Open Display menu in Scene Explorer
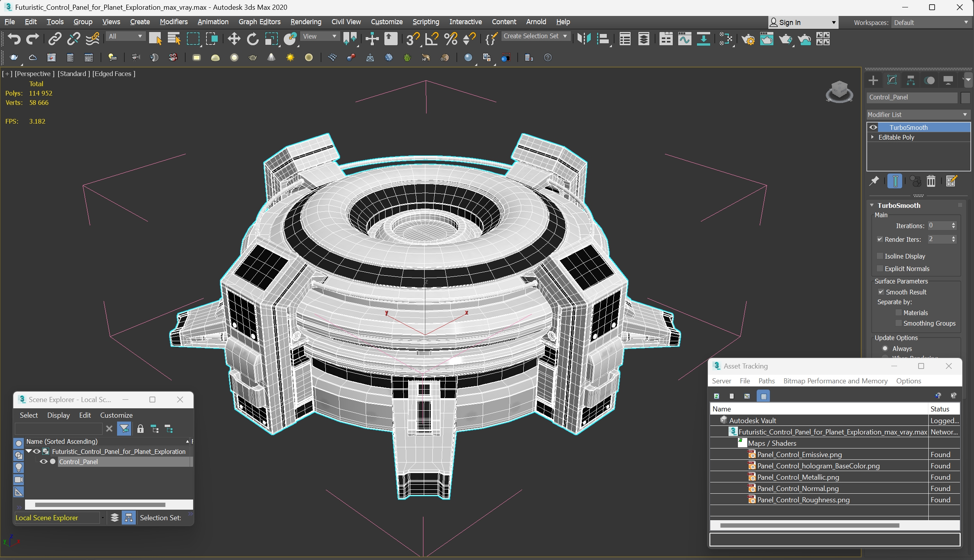This screenshot has width=974, height=560. click(59, 415)
